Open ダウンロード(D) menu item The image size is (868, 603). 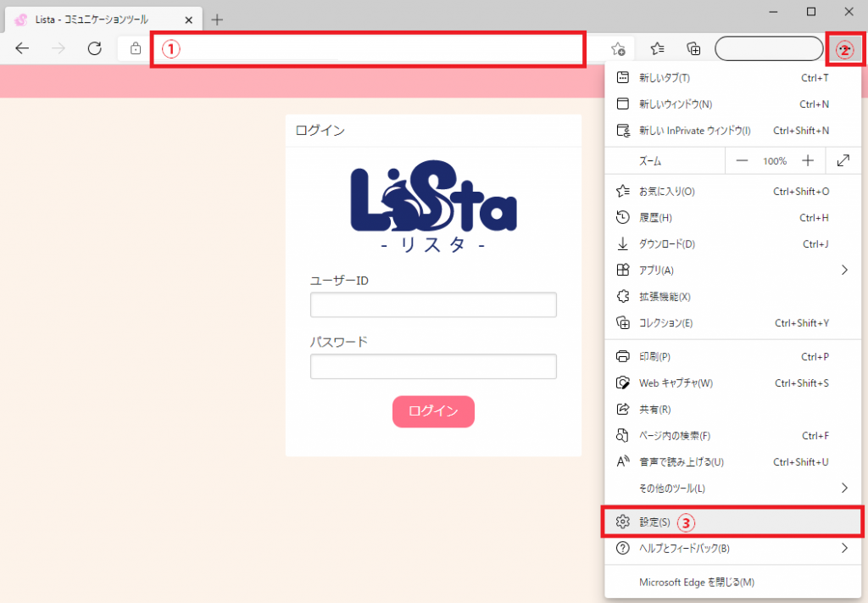732,244
